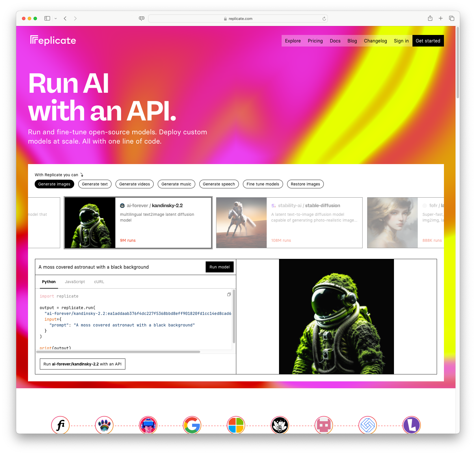Click the Google logo icon
The width and height of the screenshot is (476, 455).
[x=192, y=425]
